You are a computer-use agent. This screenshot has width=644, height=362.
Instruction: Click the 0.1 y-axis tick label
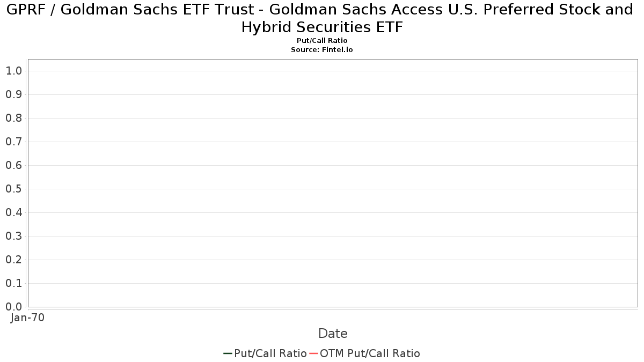[13, 283]
